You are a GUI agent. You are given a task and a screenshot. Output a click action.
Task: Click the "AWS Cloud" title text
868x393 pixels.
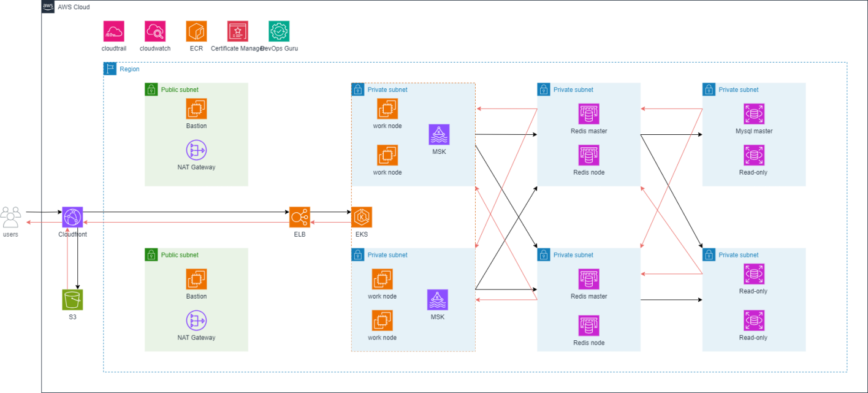coord(74,7)
